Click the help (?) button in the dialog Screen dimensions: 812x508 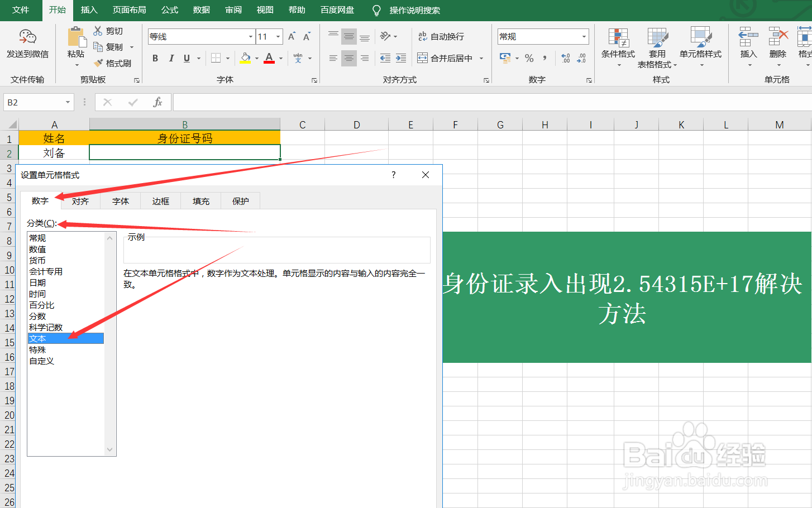tap(393, 175)
